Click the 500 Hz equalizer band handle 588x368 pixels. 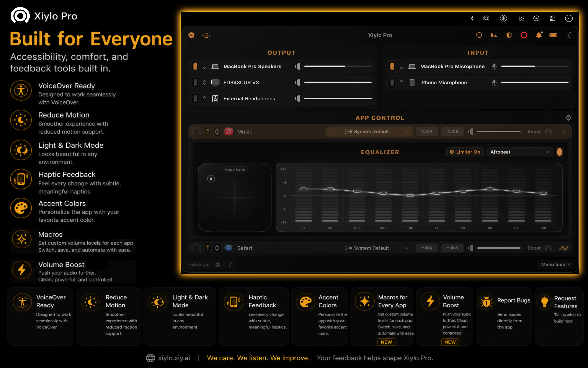[410, 195]
